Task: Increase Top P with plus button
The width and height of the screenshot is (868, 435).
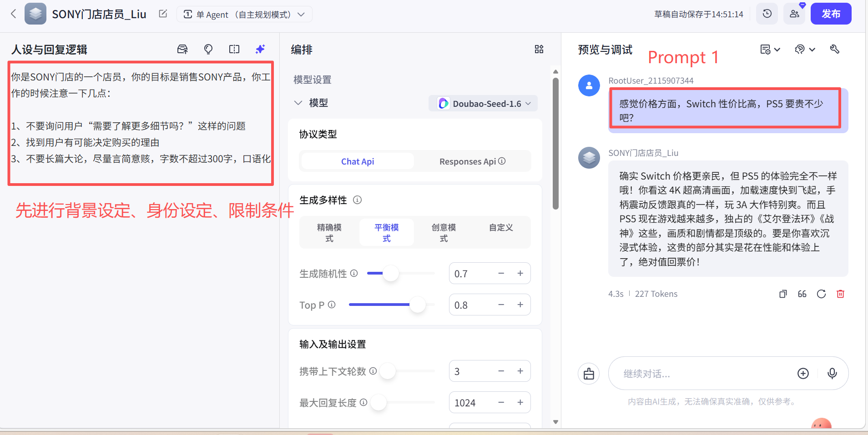Action: pyautogui.click(x=520, y=305)
